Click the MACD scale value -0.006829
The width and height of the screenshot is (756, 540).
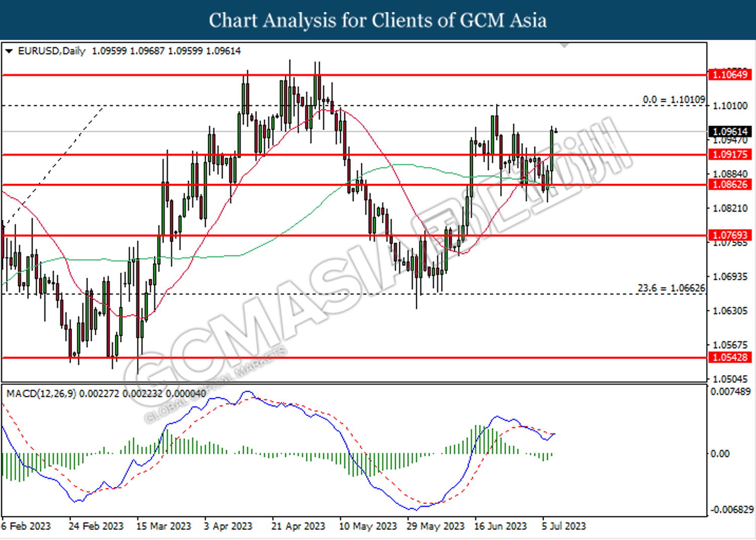(732, 510)
